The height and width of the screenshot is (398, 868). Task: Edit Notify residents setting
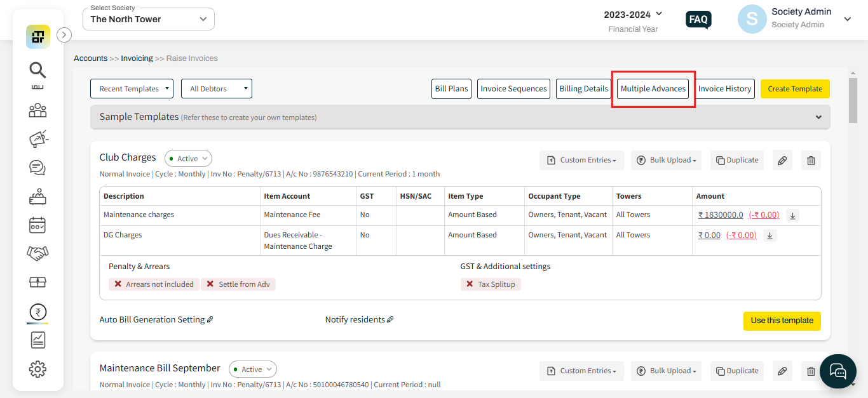pos(390,319)
